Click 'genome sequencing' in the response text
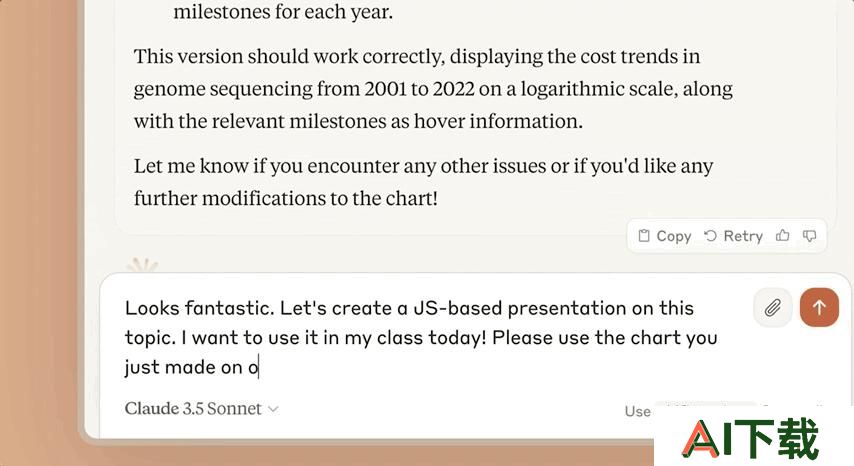Screen dimensions: 854x466 coord(223,89)
